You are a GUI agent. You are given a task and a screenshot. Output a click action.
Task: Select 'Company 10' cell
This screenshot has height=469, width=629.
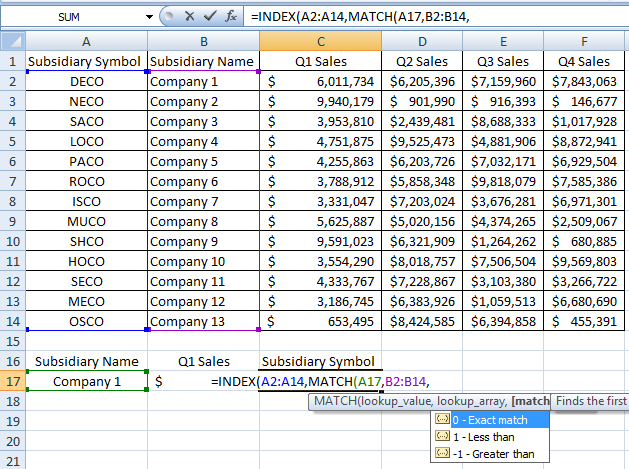(x=203, y=262)
